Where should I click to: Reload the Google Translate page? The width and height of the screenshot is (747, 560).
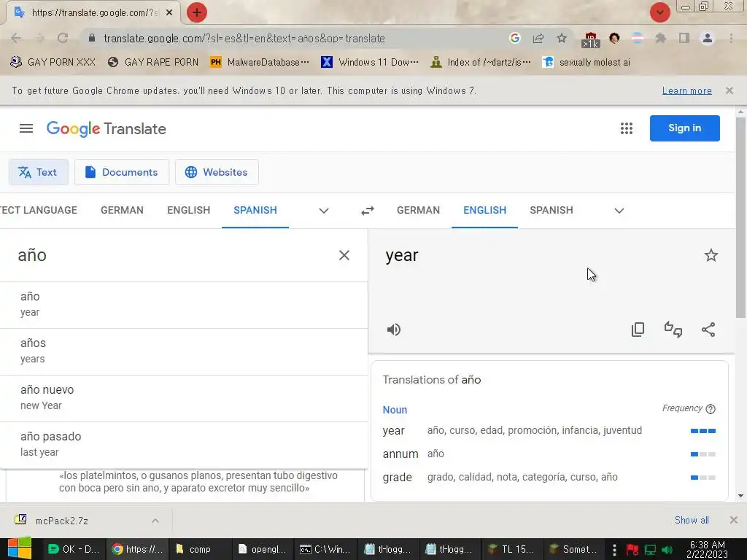click(x=63, y=38)
